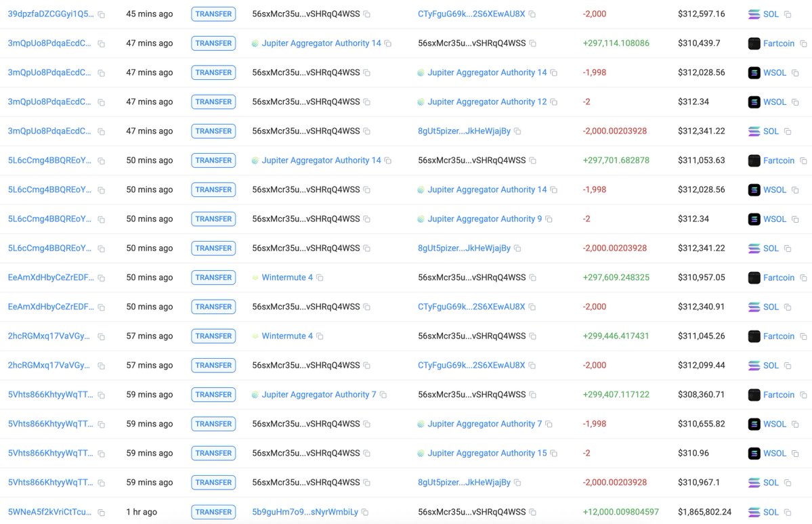Copy Jupiter Aggregator Authority 7 in $308,360.71 row

(383, 395)
